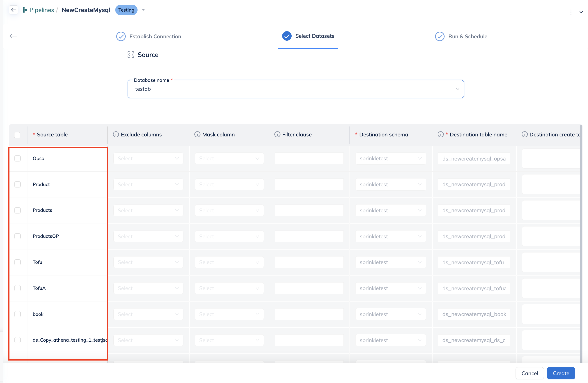Show info for Destination create table header
588x383 pixels.
click(x=525, y=135)
